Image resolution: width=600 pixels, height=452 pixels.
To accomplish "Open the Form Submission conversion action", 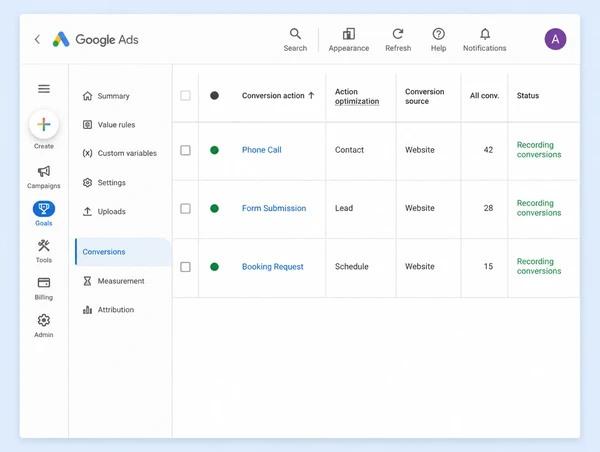I will [x=274, y=208].
